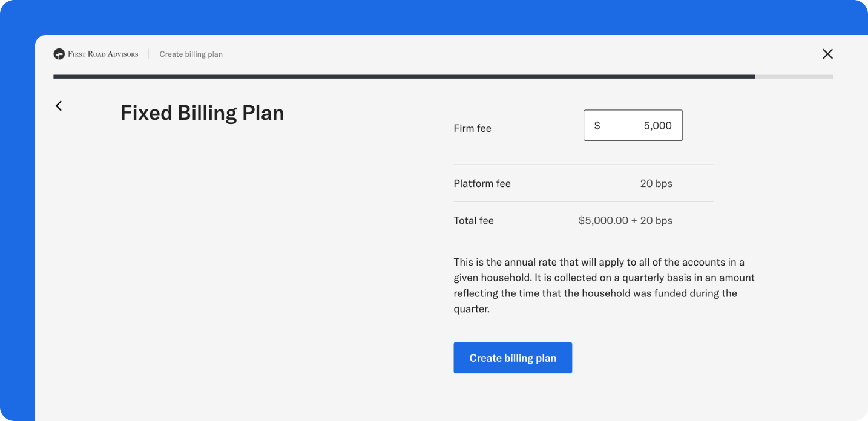Click the separator line beside the logo
This screenshot has width=868, height=421.
click(x=147, y=54)
